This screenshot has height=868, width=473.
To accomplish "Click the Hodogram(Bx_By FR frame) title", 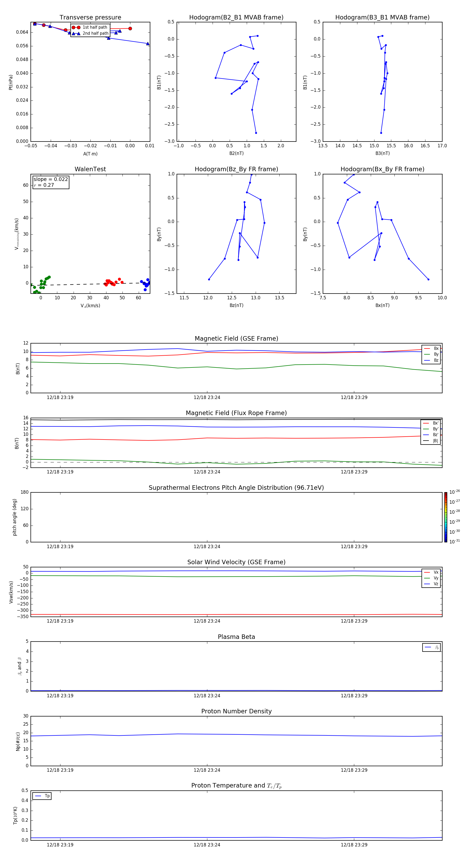I will (x=382, y=169).
